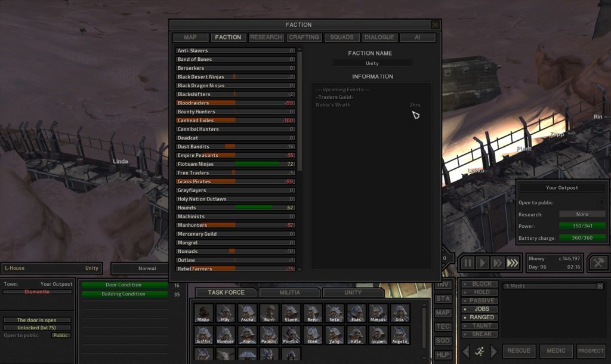Open the SQD squad panel

(x=443, y=341)
